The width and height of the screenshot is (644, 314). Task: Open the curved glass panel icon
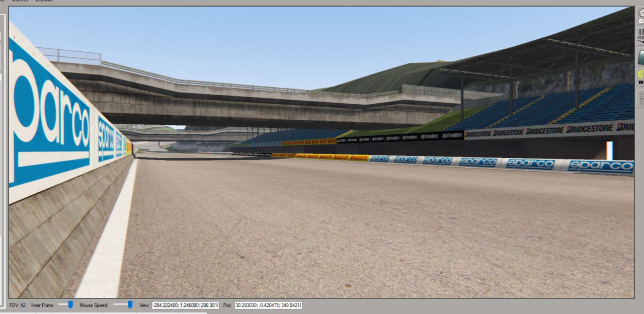641,57
